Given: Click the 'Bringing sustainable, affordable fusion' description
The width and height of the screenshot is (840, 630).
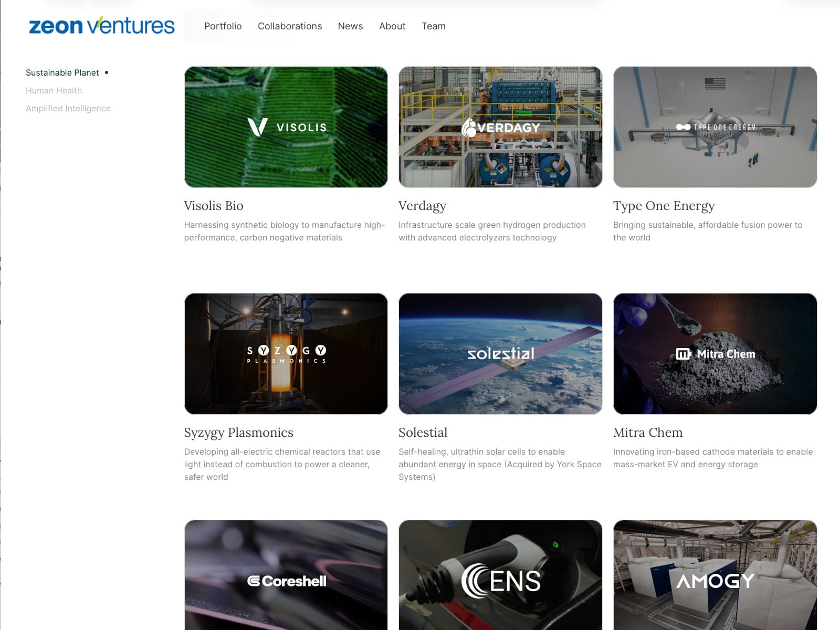Looking at the screenshot, I should coord(708,231).
